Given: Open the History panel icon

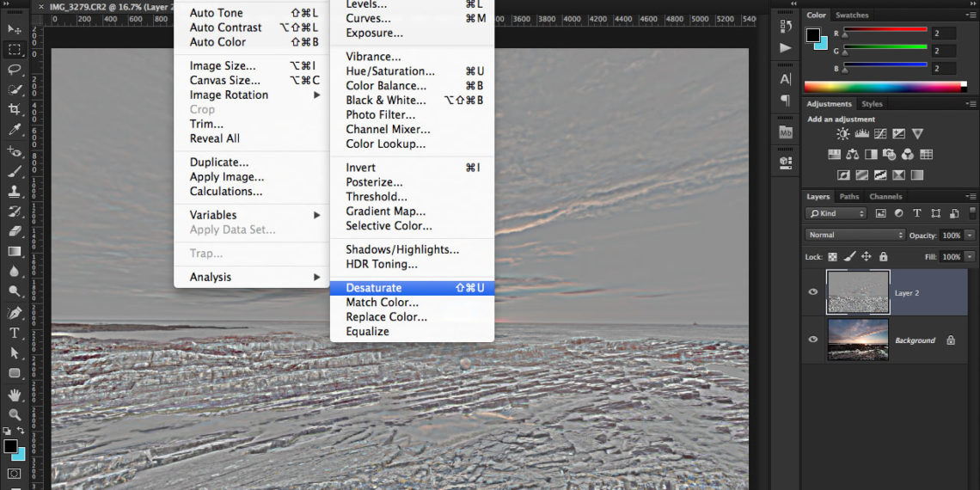Looking at the screenshot, I should pos(786,27).
